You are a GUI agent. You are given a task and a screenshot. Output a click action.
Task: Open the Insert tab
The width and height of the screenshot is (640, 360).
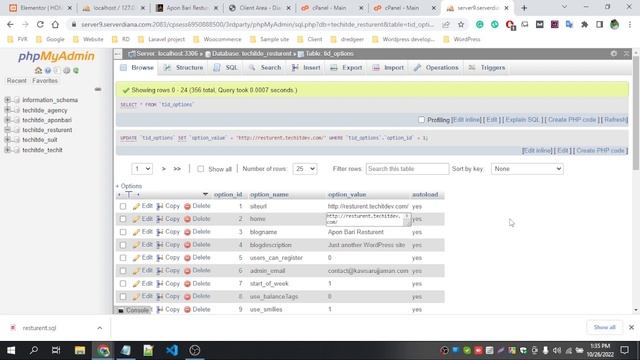(x=306, y=68)
